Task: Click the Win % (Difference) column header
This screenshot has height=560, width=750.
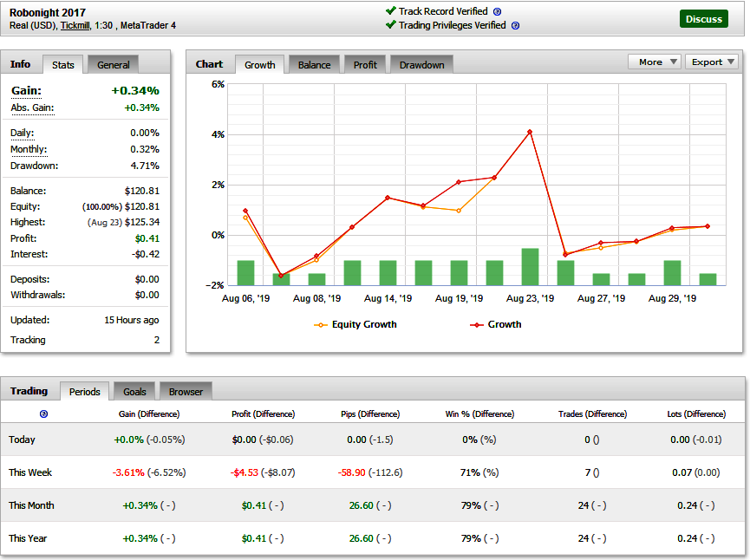Action: coord(479,414)
